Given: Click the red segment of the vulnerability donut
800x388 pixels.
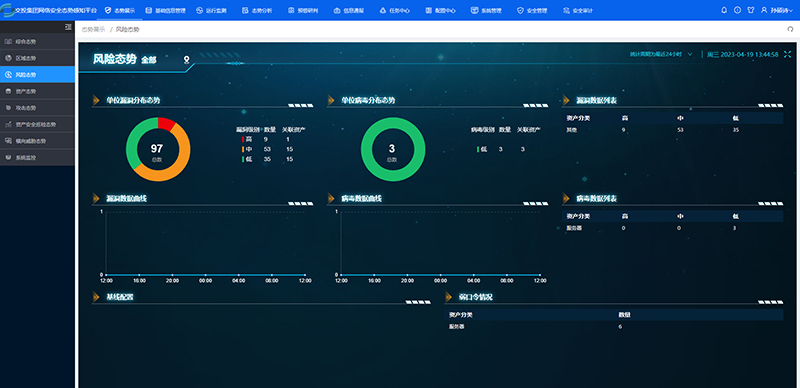Looking at the screenshot, I should pyautogui.click(x=166, y=124).
